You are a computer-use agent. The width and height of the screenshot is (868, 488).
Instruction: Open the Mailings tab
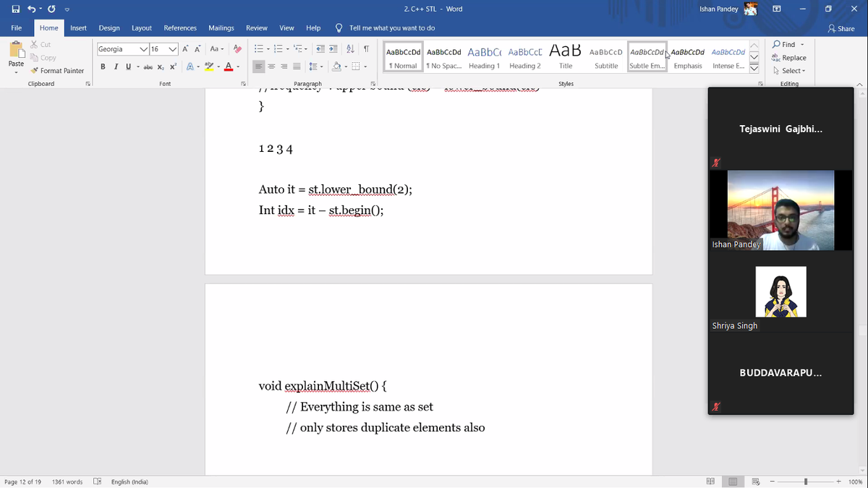(221, 27)
